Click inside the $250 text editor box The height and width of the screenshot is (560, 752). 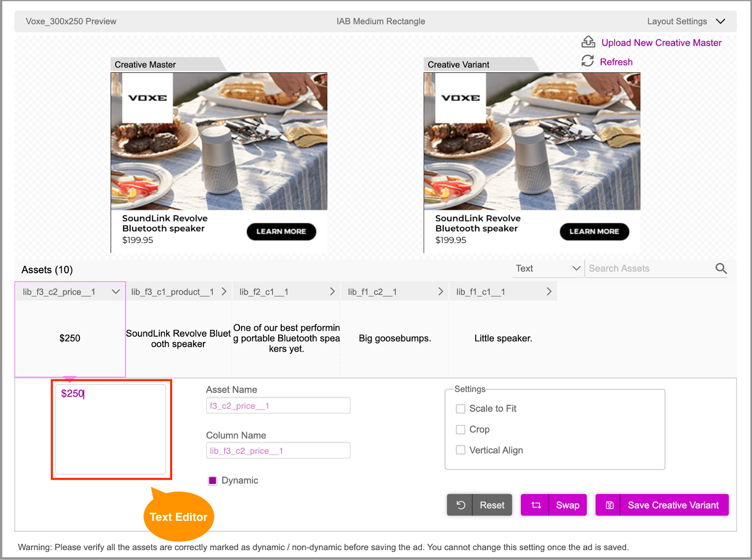(111, 430)
